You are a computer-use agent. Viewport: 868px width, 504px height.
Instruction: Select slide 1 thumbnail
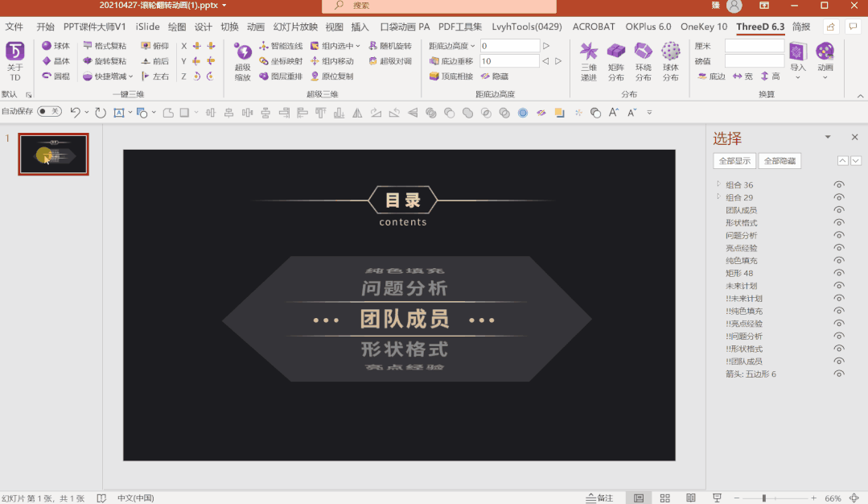pyautogui.click(x=53, y=154)
